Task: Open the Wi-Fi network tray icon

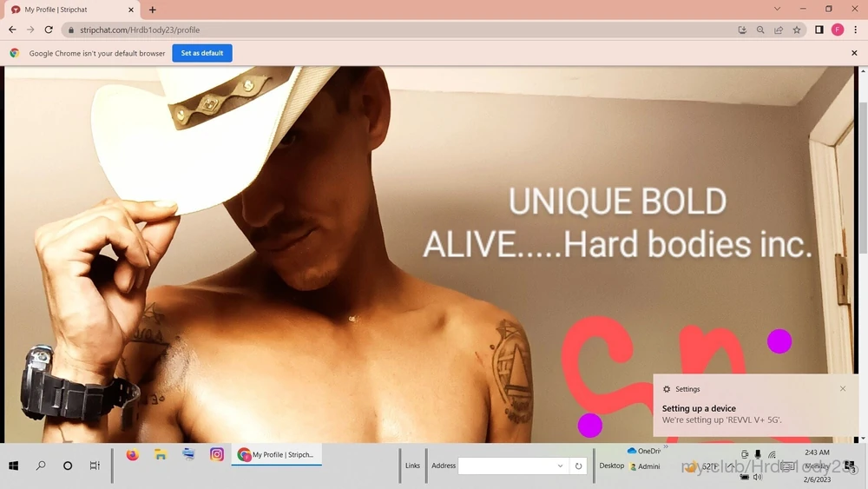Action: pos(773,454)
